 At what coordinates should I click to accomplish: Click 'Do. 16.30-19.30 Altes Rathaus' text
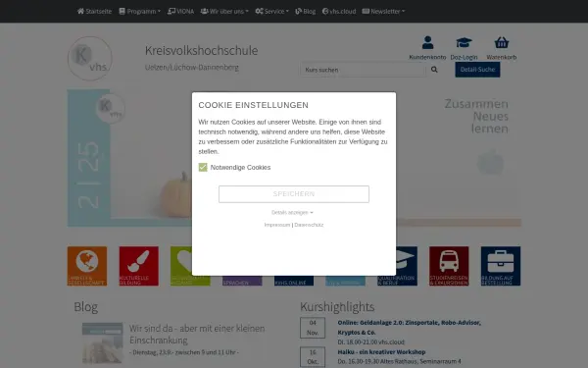(x=400, y=361)
